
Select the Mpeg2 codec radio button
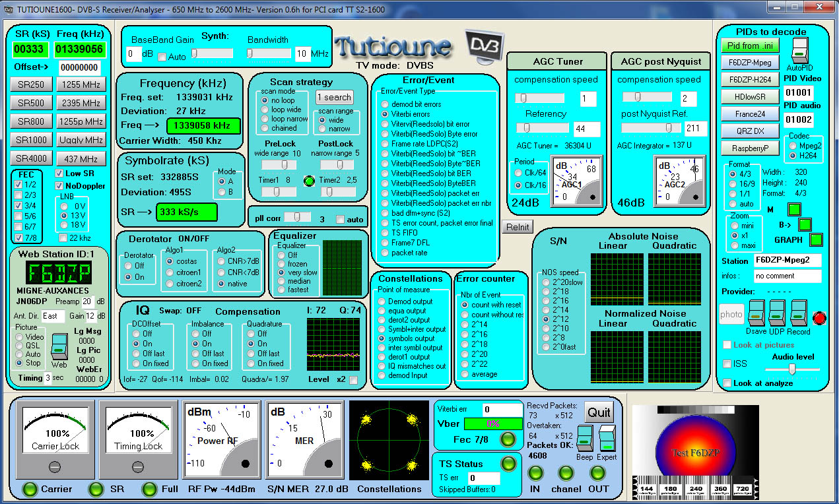pyautogui.click(x=792, y=146)
